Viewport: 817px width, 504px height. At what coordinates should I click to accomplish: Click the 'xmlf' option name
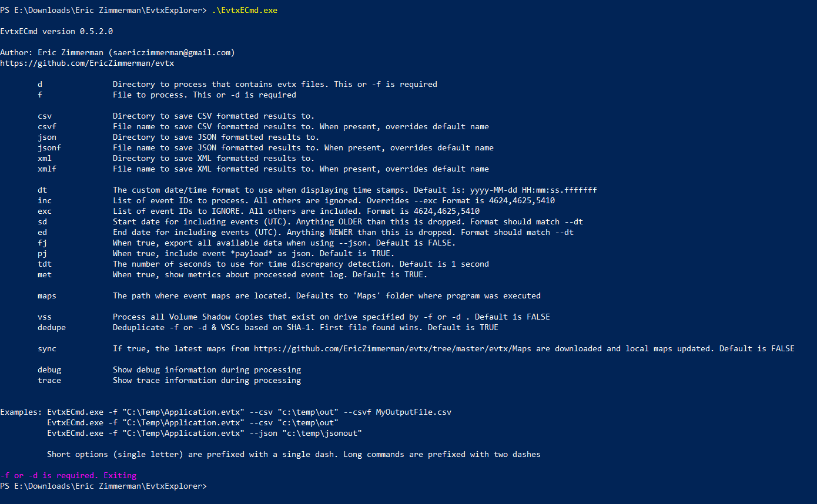click(47, 169)
